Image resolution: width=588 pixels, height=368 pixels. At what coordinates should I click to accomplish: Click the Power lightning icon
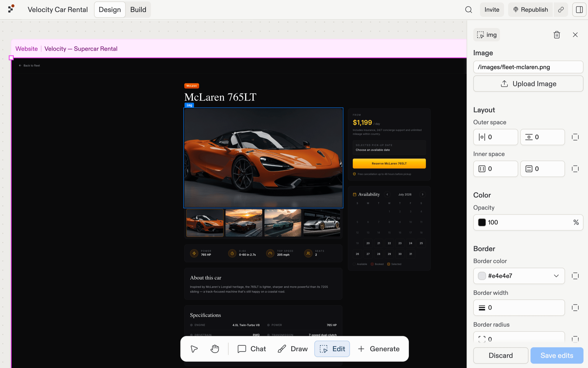click(x=194, y=253)
